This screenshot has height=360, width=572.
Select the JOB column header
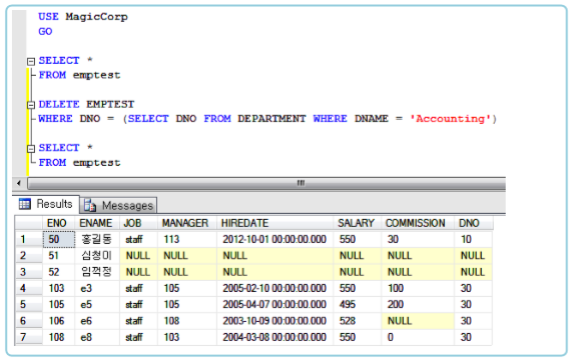138,223
